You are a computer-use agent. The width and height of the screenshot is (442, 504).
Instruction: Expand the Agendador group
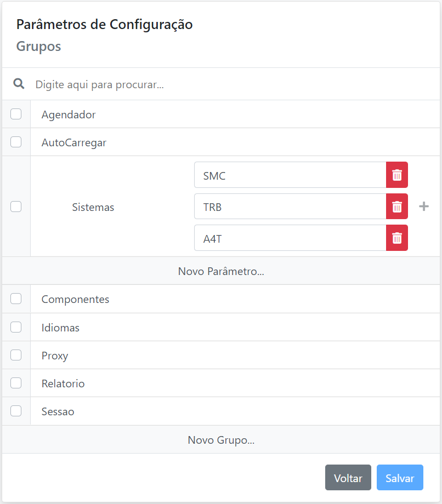(x=69, y=114)
